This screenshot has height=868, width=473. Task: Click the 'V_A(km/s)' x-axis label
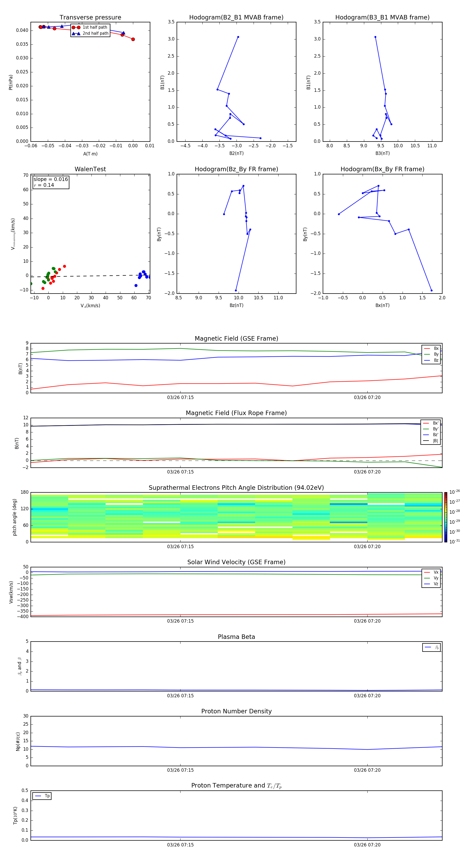[x=90, y=306]
